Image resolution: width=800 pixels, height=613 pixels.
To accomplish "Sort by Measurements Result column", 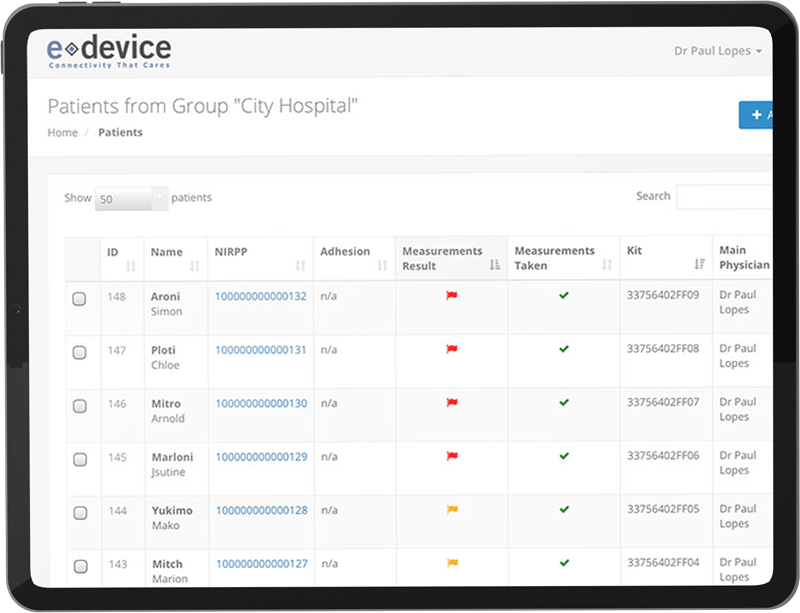I will point(494,266).
